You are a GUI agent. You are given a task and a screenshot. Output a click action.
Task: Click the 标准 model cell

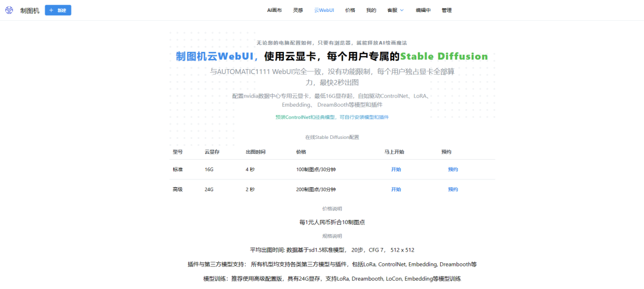(x=178, y=170)
